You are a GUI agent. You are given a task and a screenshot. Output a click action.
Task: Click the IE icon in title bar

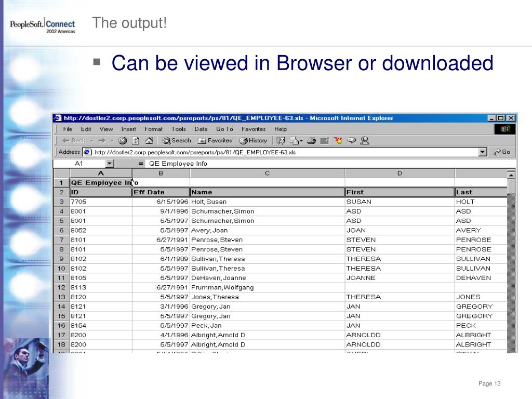[x=58, y=118]
